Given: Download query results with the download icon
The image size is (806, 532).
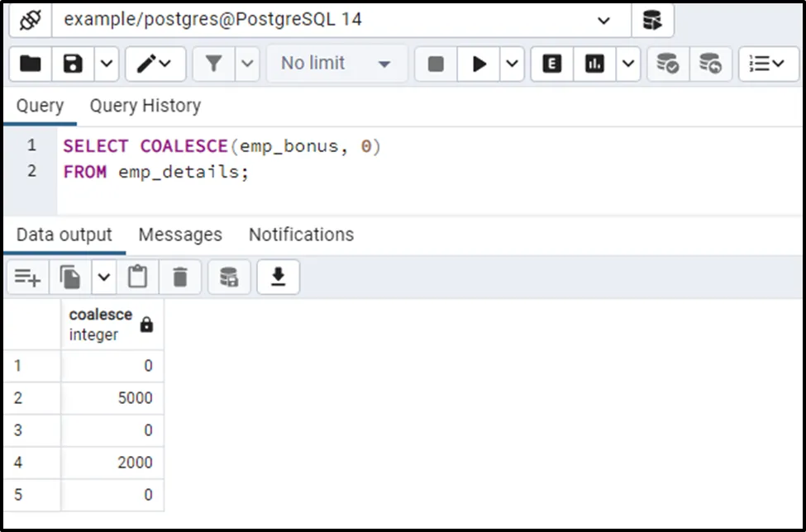Looking at the screenshot, I should tap(279, 278).
